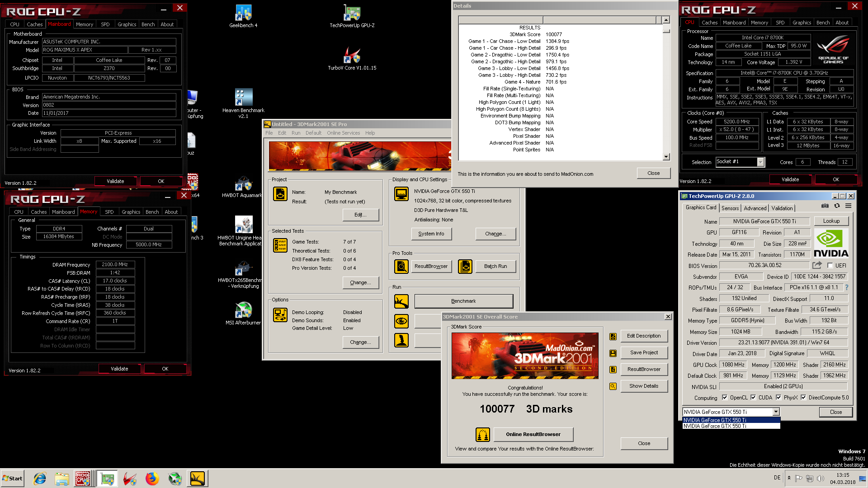Click GPU-Z screenshot camera icon

[825, 206]
